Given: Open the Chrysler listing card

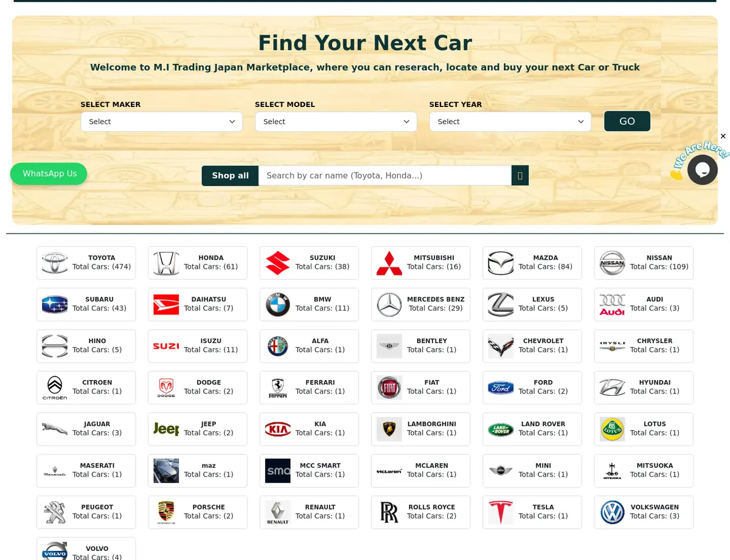Looking at the screenshot, I should [644, 346].
